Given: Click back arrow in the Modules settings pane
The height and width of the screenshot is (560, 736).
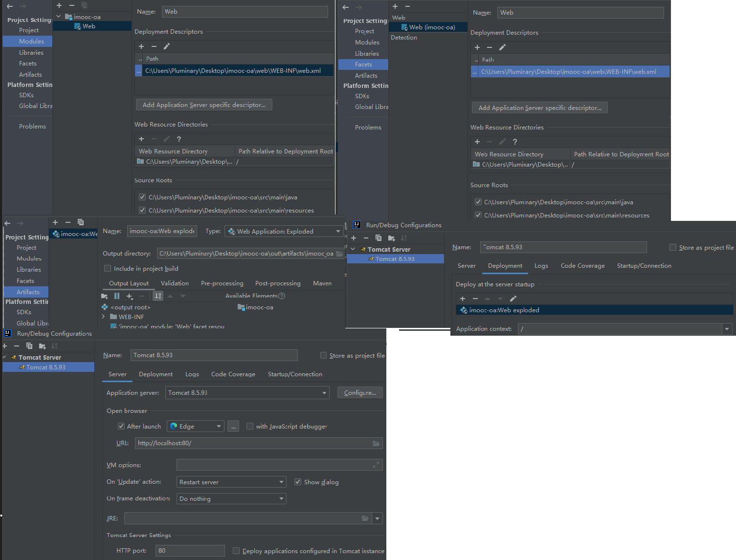Looking at the screenshot, I should (10, 6).
